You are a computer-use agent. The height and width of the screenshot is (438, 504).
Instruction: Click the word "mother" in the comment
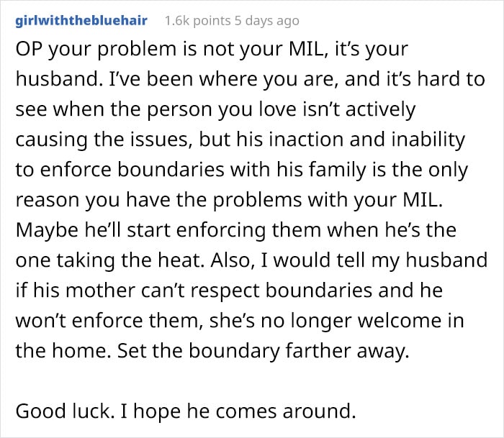[100, 291]
